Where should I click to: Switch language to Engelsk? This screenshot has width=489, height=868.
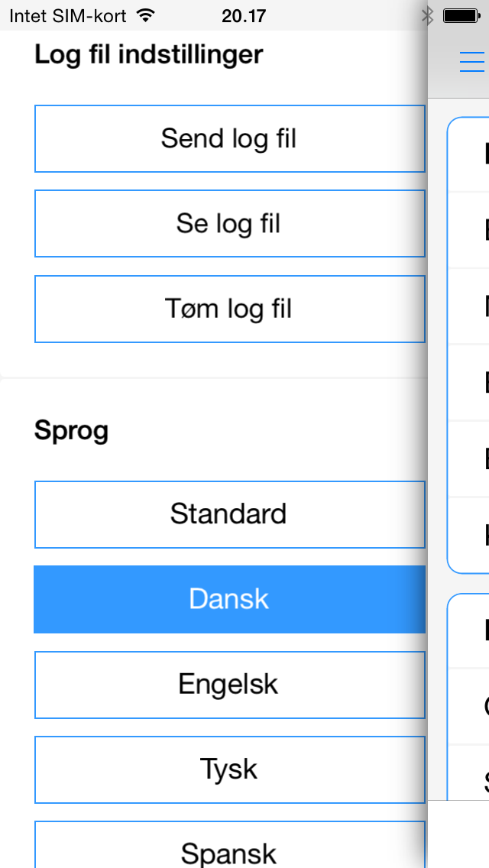pyautogui.click(x=229, y=685)
